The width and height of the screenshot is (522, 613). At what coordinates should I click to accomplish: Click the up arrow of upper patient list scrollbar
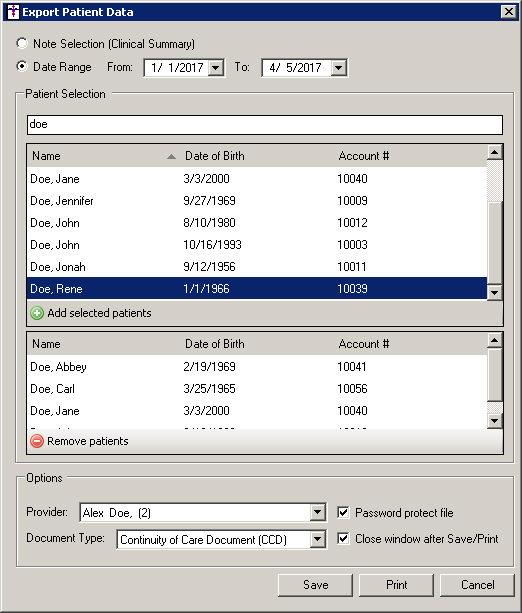[x=495, y=152]
